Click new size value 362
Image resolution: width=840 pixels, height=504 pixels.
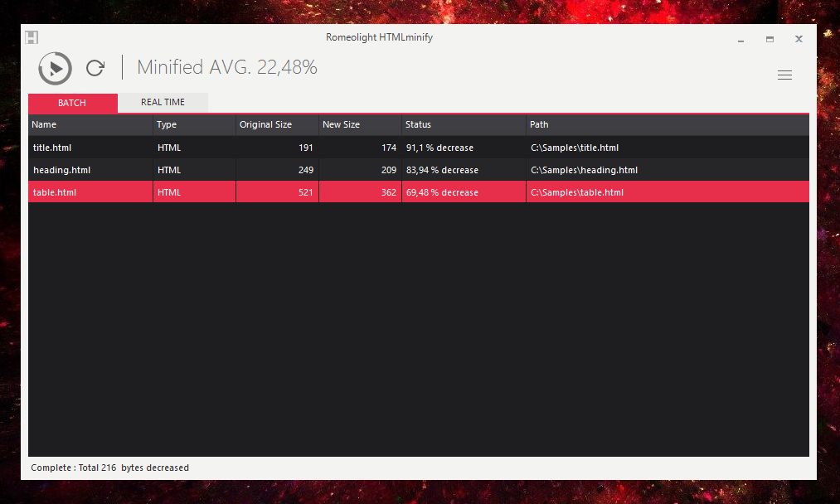[x=389, y=193]
